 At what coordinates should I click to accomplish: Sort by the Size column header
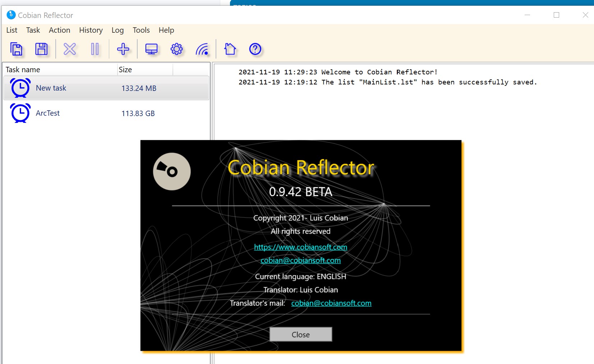(x=145, y=70)
